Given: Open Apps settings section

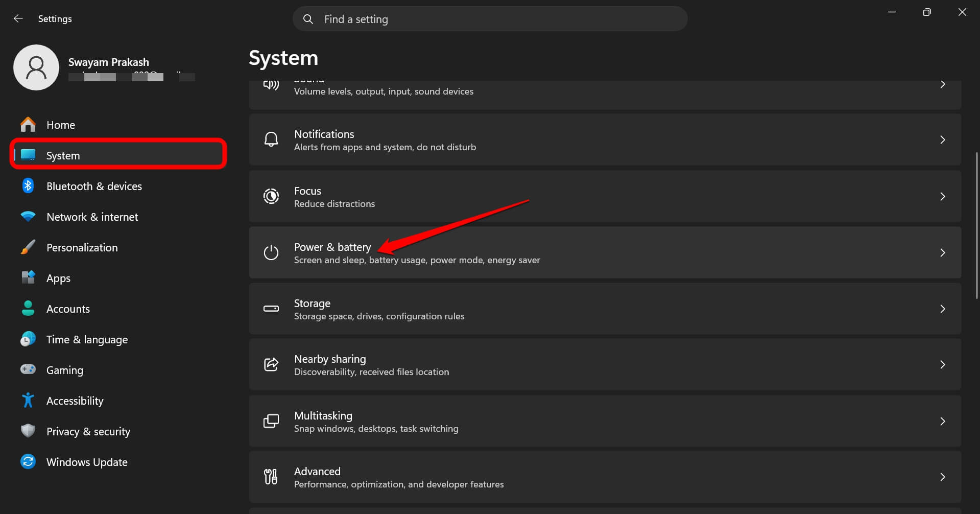Looking at the screenshot, I should pos(118,278).
